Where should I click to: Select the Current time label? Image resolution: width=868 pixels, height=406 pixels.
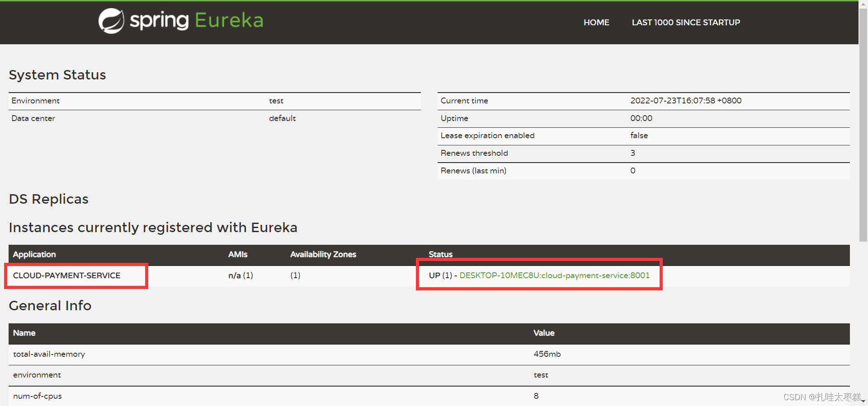464,101
